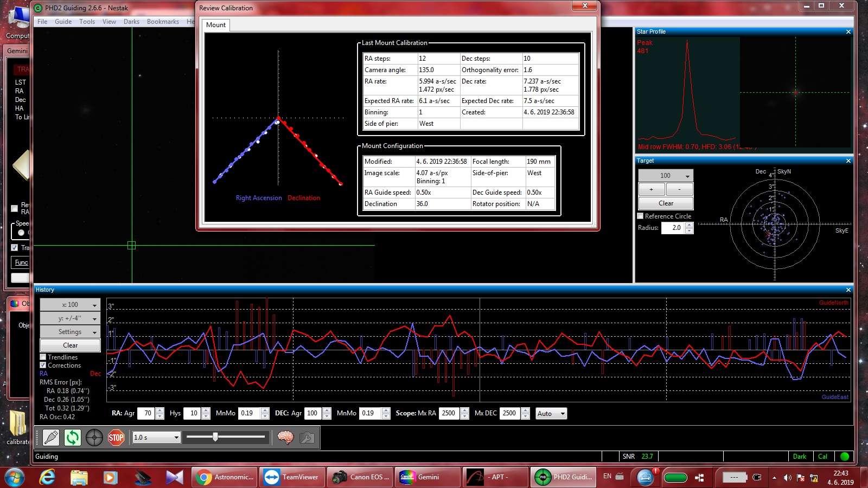Open the Darks menu

point(131,22)
